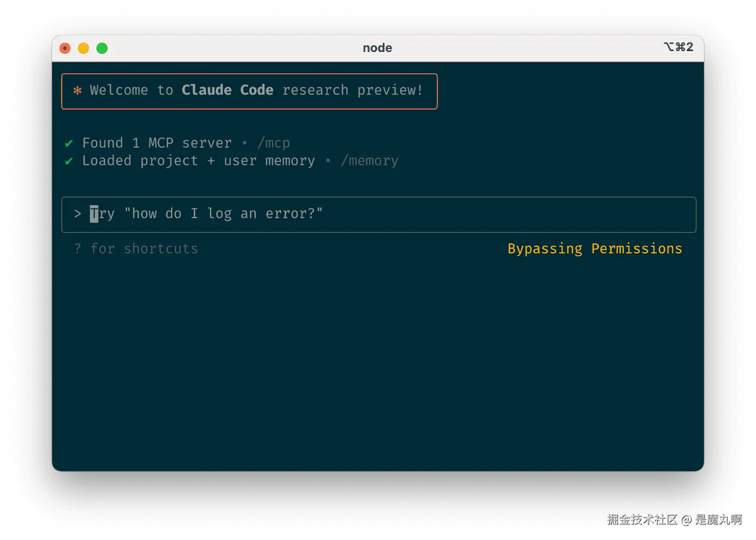Viewport: 756px width, 540px height.
Task: Click the node title in the title bar
Action: [377, 48]
